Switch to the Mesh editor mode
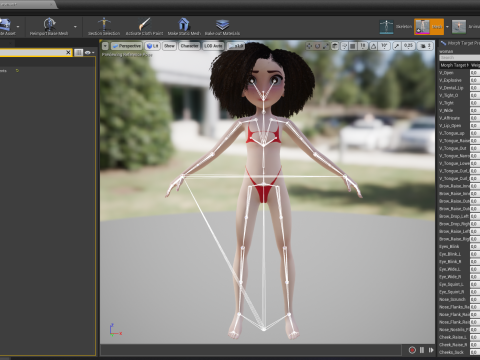Screen dimensions: 480x360 coord(429,27)
